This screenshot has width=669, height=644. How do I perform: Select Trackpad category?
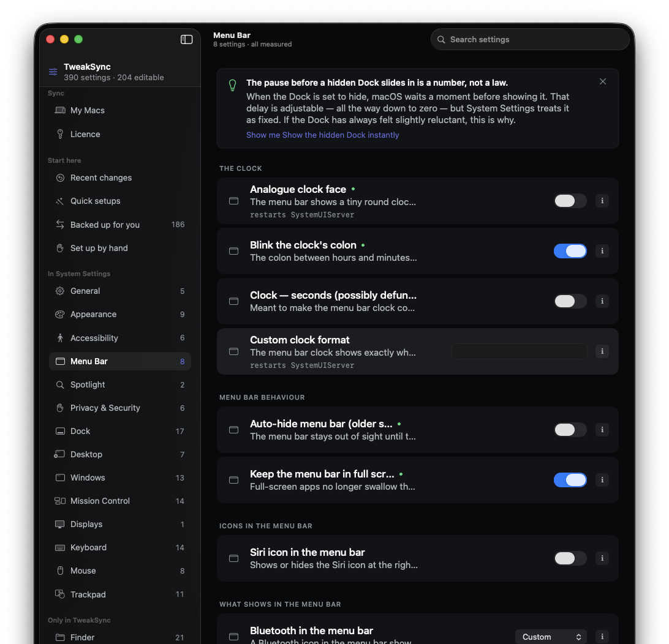pos(120,594)
